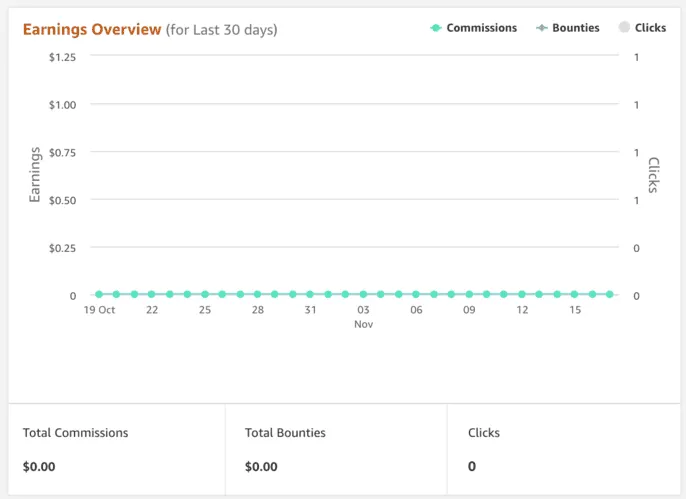Click the Clicks summary label
Image resolution: width=686 pixels, height=499 pixels.
(484, 433)
